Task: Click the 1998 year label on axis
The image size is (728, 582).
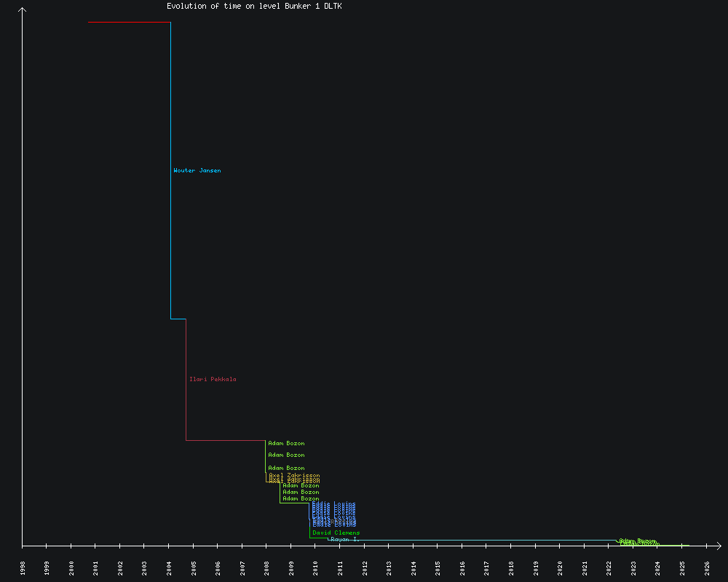Action: click(23, 567)
